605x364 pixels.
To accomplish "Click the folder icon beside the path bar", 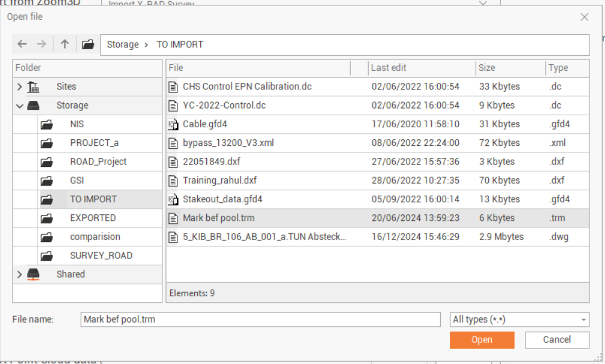I will click(88, 44).
